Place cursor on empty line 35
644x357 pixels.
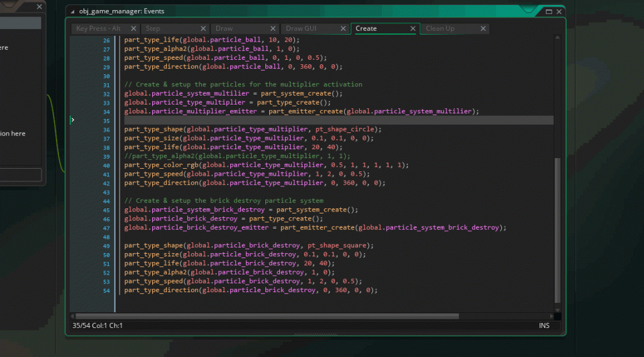tap(339, 120)
